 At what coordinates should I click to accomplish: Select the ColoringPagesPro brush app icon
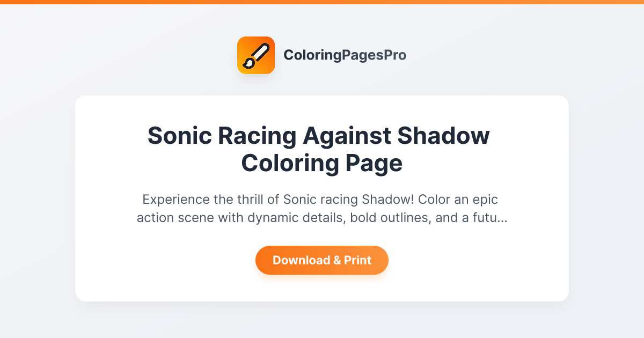click(256, 55)
